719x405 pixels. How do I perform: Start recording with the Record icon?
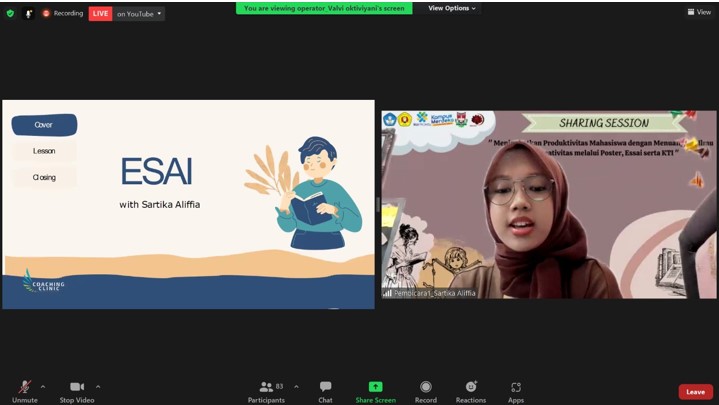click(x=425, y=387)
